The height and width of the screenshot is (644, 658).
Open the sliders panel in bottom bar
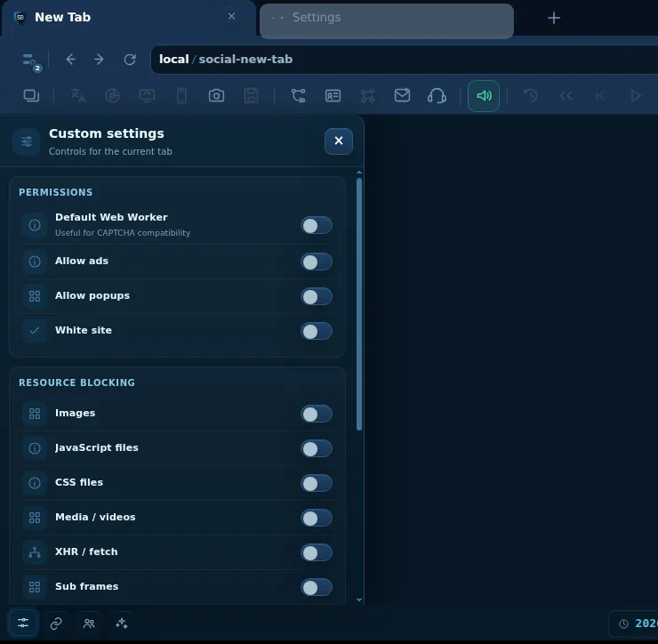point(23,623)
